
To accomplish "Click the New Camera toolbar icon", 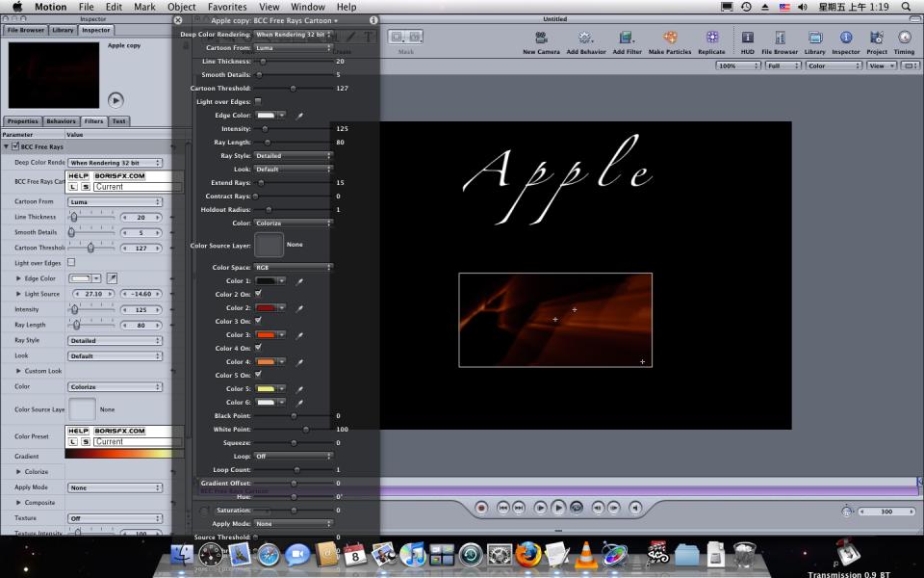I will pos(541,39).
